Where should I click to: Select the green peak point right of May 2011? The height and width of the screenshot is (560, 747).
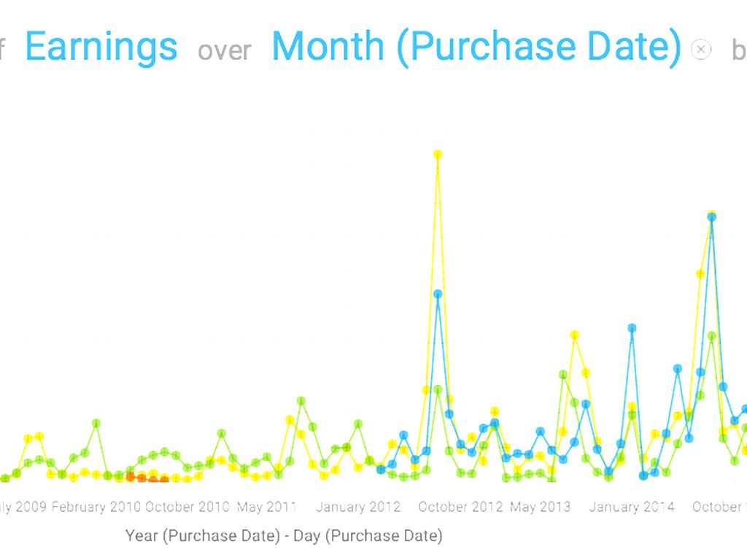(x=301, y=401)
